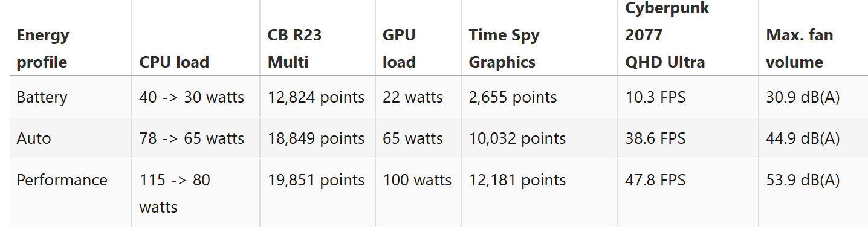The image size is (868, 235).
Task: Click the Energy profile column header
Action: tap(43, 49)
